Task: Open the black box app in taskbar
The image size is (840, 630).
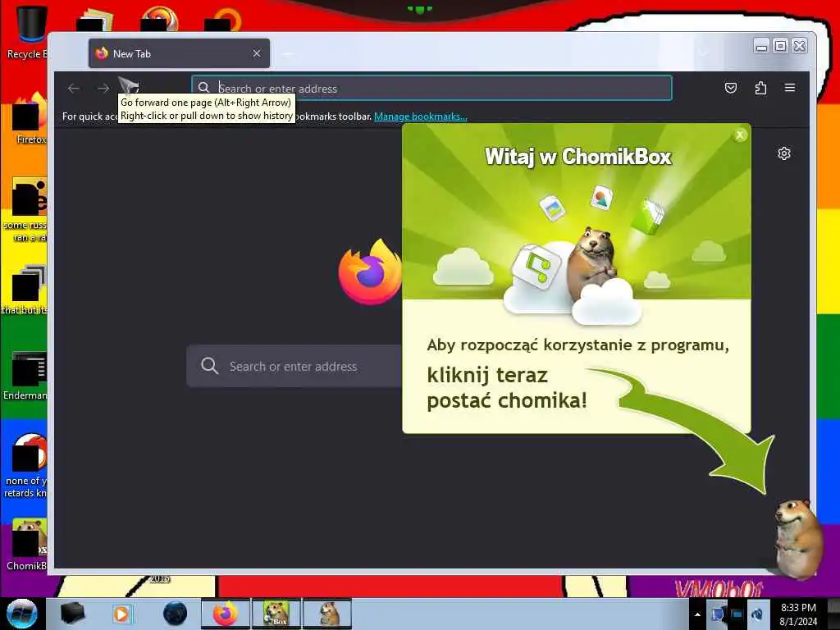Action: (72, 614)
